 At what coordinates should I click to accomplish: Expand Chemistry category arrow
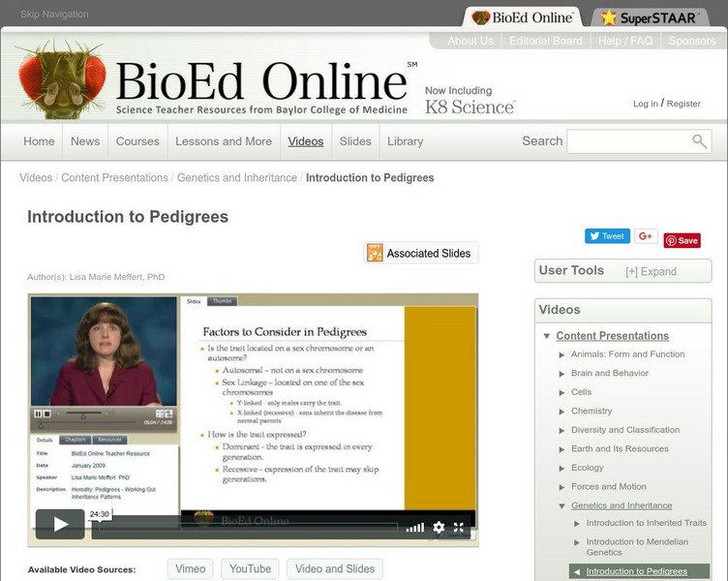tap(561, 412)
